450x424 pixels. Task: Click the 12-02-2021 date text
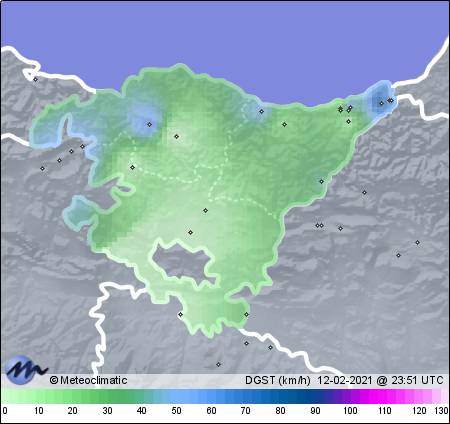click(x=344, y=380)
